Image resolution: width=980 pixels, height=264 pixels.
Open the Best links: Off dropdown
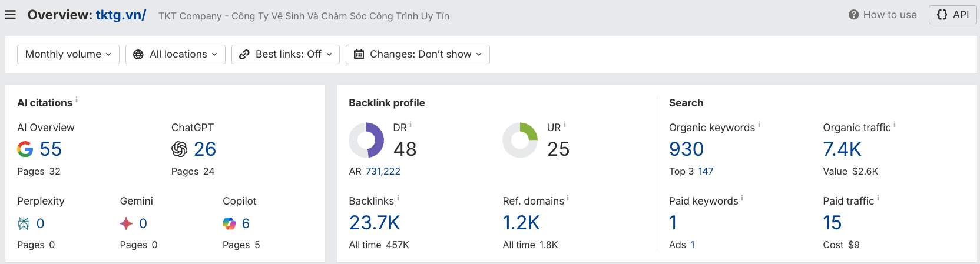pos(286,54)
